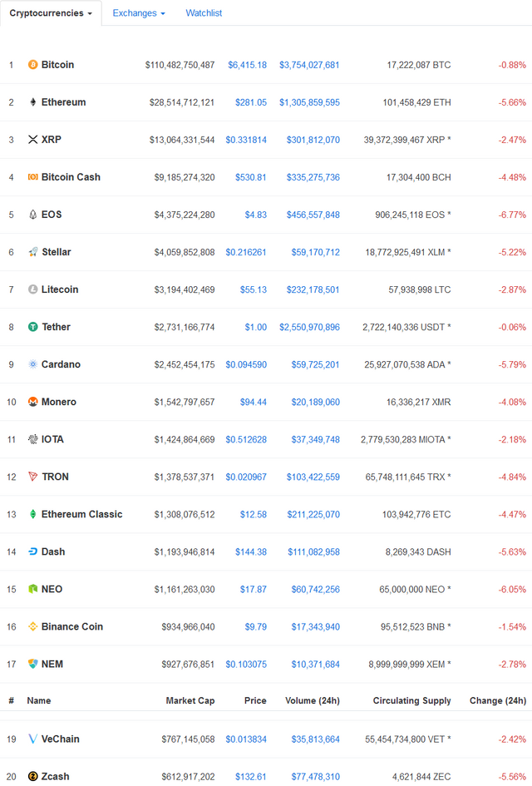The height and width of the screenshot is (786, 532).
Task: Sort by Change (24h) column header
Action: pos(497,700)
